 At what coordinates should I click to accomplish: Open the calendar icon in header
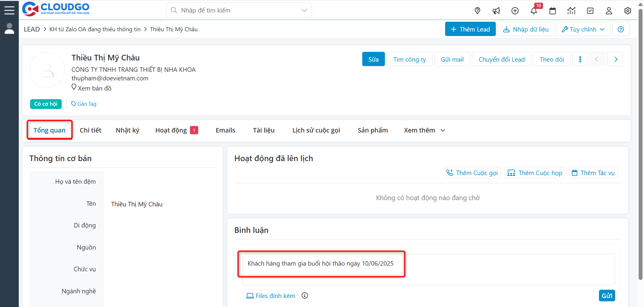click(x=552, y=11)
